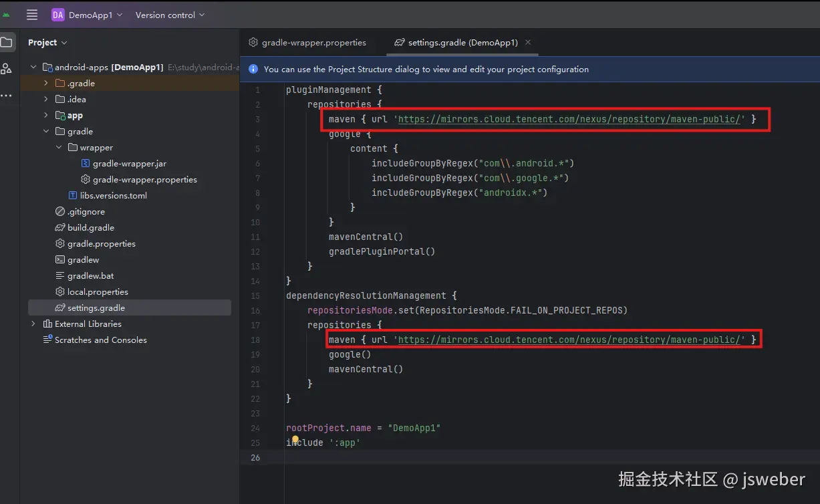The height and width of the screenshot is (504, 820).
Task: Click the .idea folder icon
Action: coord(60,99)
